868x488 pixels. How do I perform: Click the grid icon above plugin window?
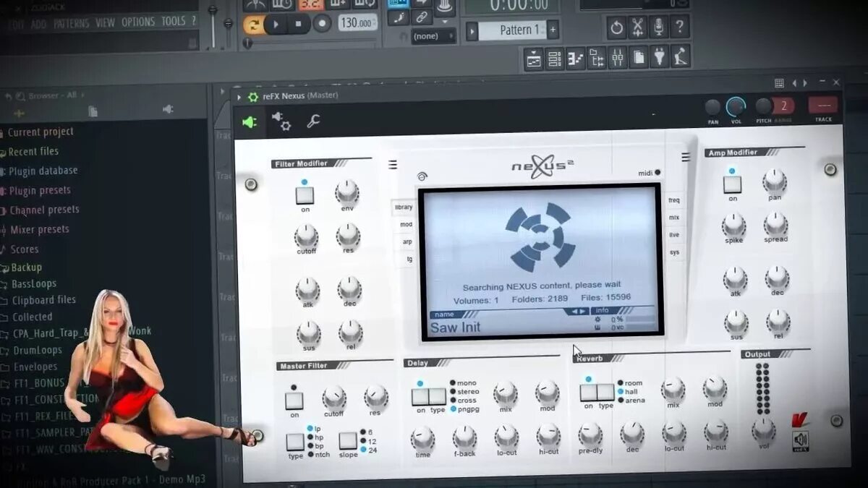pyautogui.click(x=779, y=83)
